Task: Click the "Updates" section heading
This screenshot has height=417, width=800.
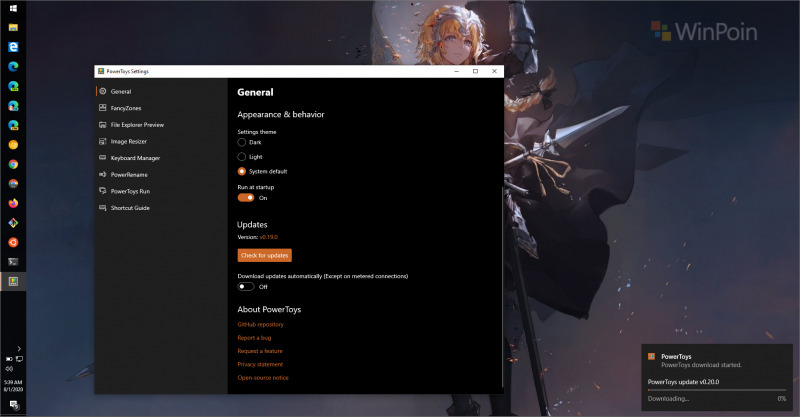Action: pyautogui.click(x=252, y=225)
